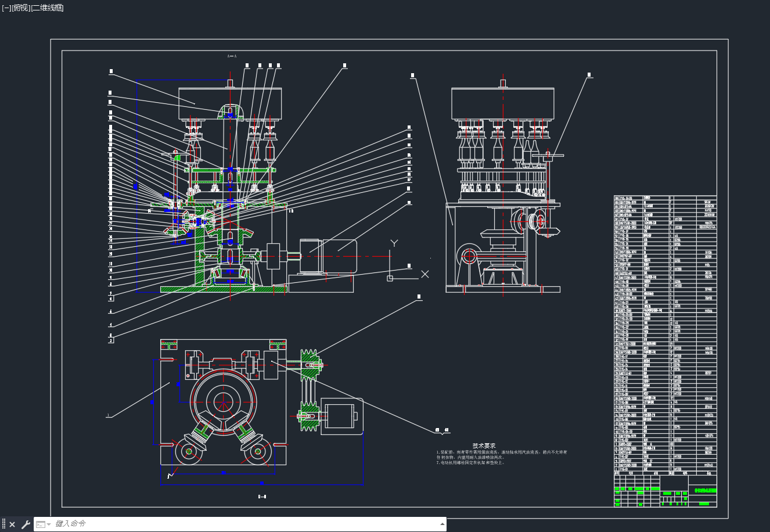
Task: Open the 俯视 view controls menu
Action: click(20, 8)
